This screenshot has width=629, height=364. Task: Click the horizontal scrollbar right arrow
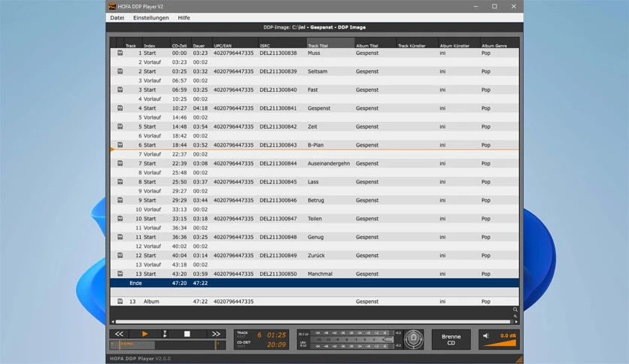[x=516, y=321]
